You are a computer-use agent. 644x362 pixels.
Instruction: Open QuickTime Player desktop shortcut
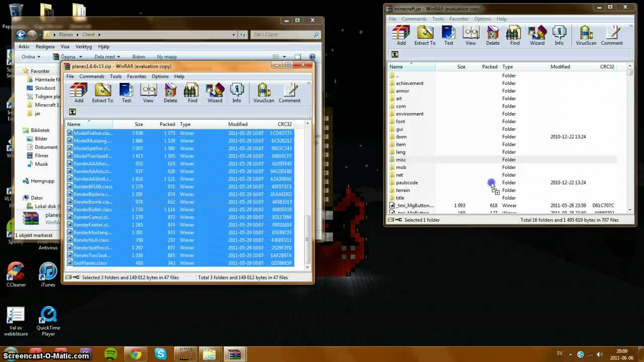pos(48,322)
